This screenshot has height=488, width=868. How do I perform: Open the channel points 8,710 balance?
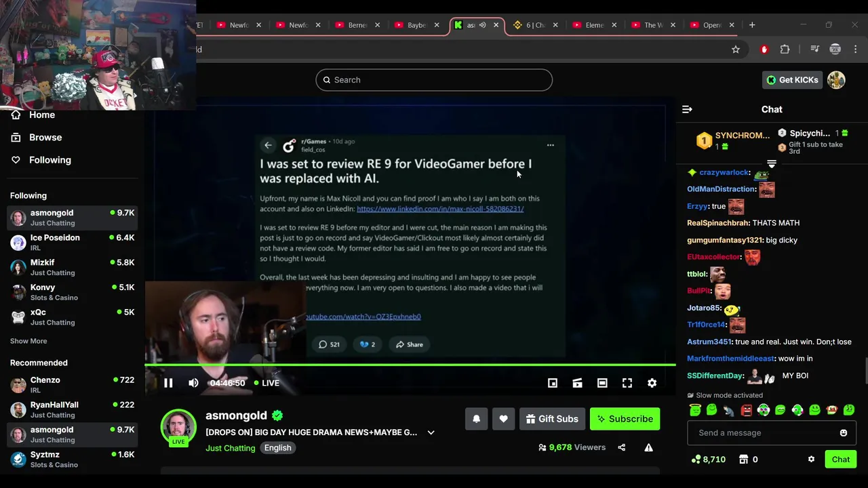point(708,460)
